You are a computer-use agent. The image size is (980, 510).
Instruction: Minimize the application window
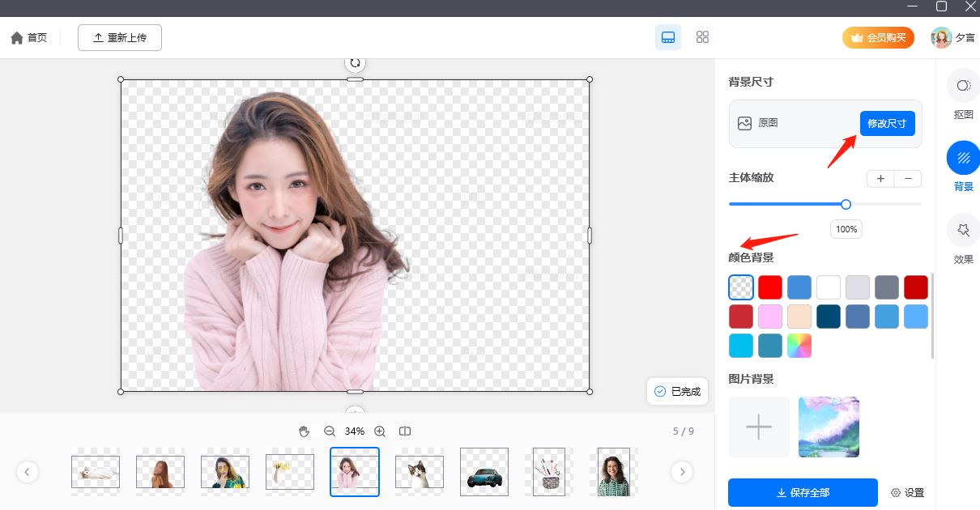pyautogui.click(x=912, y=6)
